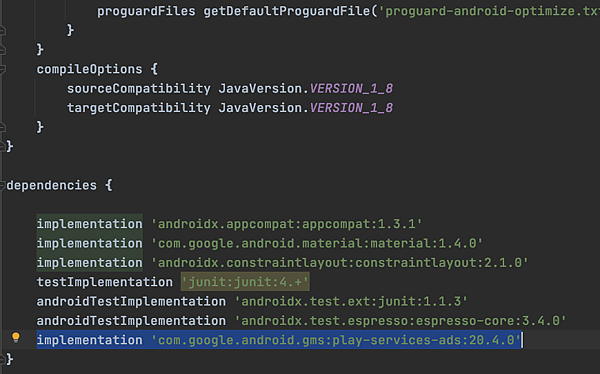The height and width of the screenshot is (374, 600).
Task: Click the material:1.4.0 dependency string
Action: tap(317, 243)
